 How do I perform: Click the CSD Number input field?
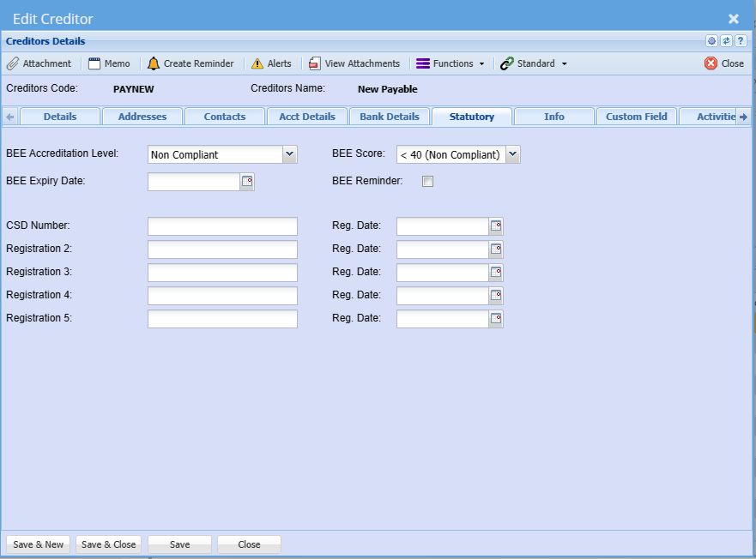coord(222,226)
